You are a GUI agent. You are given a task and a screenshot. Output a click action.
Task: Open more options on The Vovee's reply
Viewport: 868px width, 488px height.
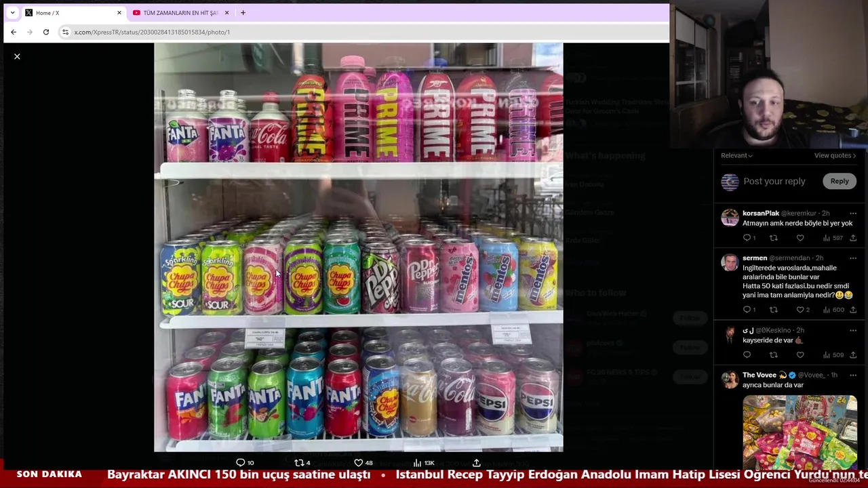coord(853,375)
